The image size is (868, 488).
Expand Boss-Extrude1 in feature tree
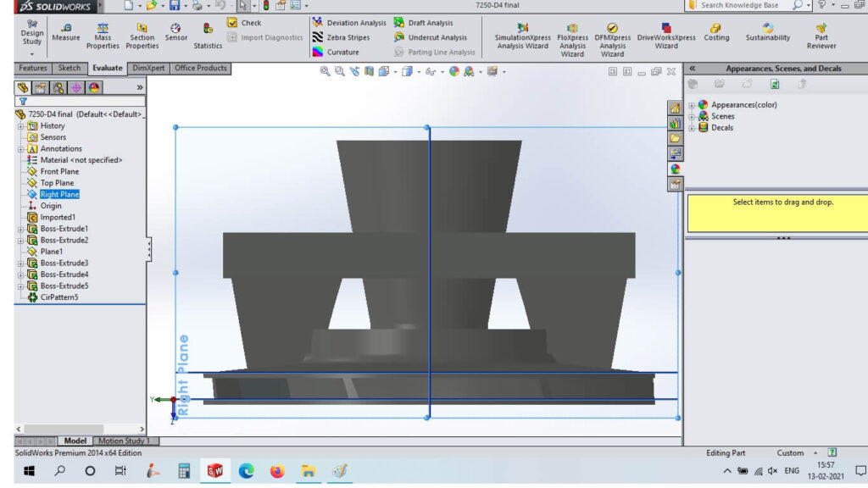[x=20, y=229]
